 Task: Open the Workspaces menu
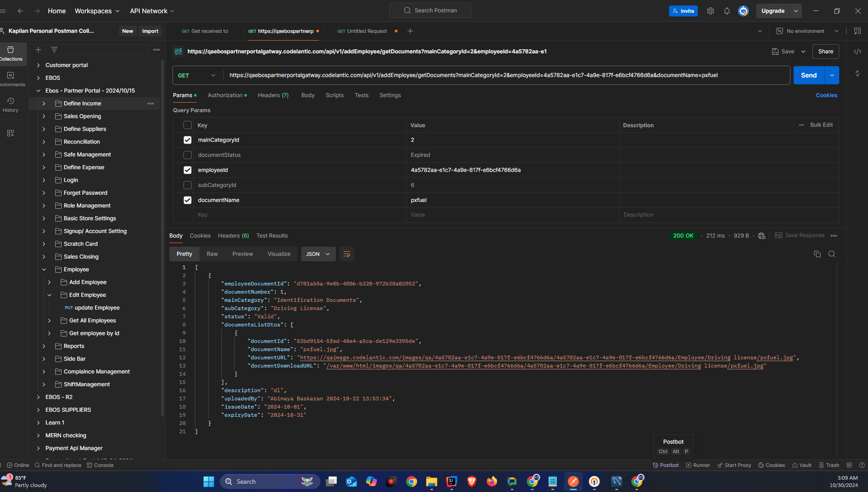coord(97,11)
